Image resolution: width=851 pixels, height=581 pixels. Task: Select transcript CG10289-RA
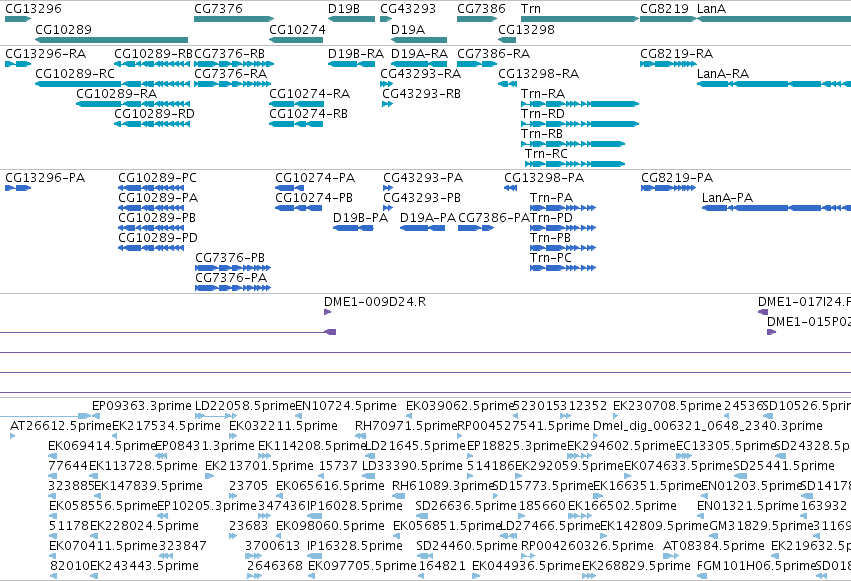coord(133,104)
